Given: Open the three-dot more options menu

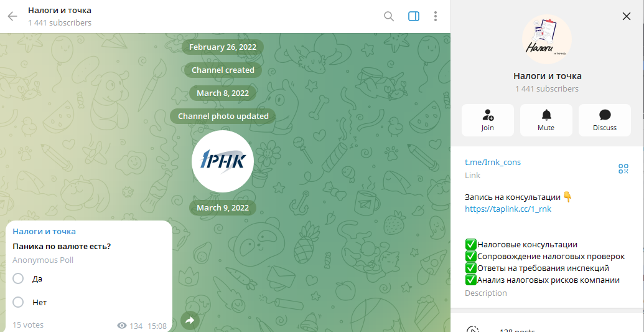Looking at the screenshot, I should (x=436, y=16).
